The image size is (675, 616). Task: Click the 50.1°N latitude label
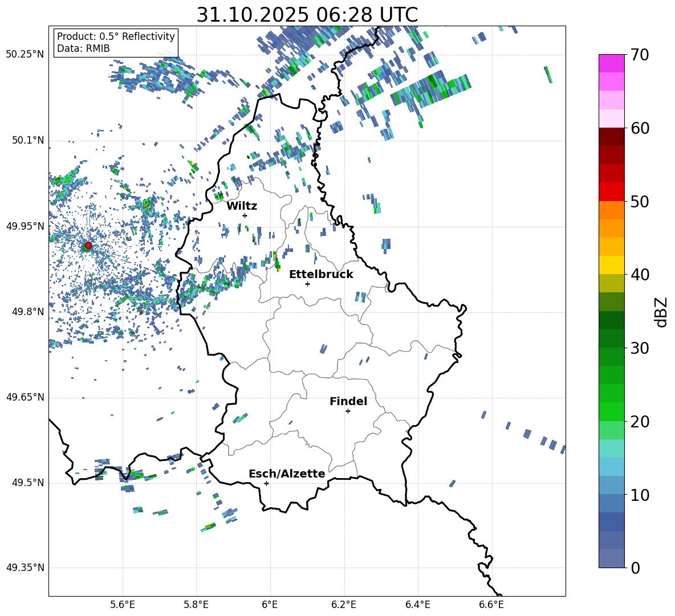click(x=27, y=140)
